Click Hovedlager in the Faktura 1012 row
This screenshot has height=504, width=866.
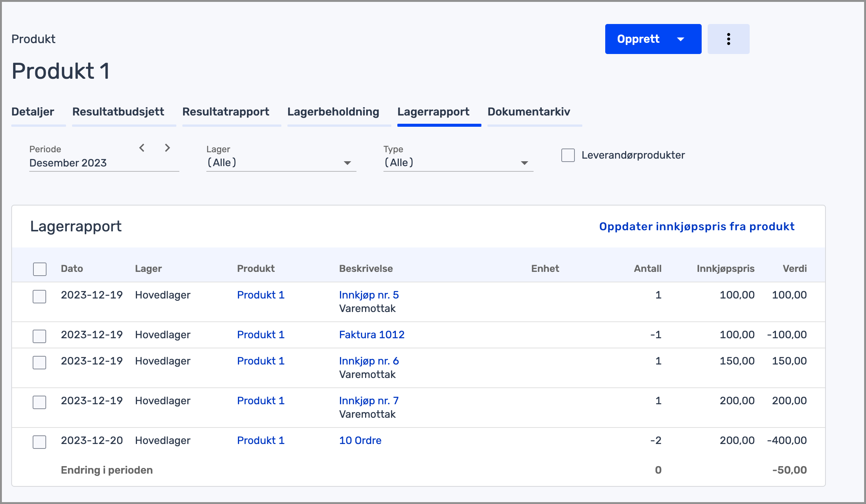point(163,335)
